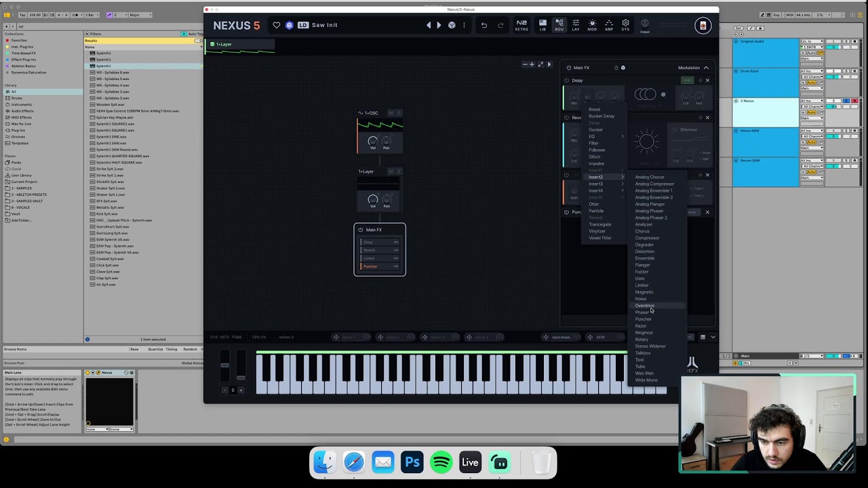Favorite the preset with the heart icon

276,25
